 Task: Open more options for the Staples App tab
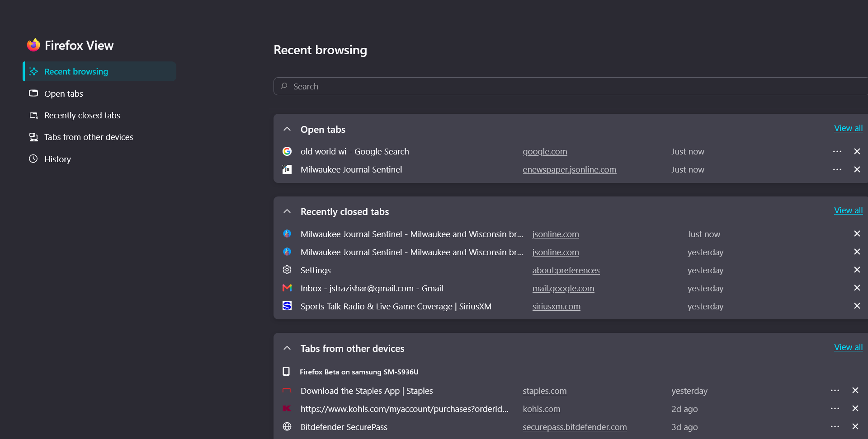(835, 390)
